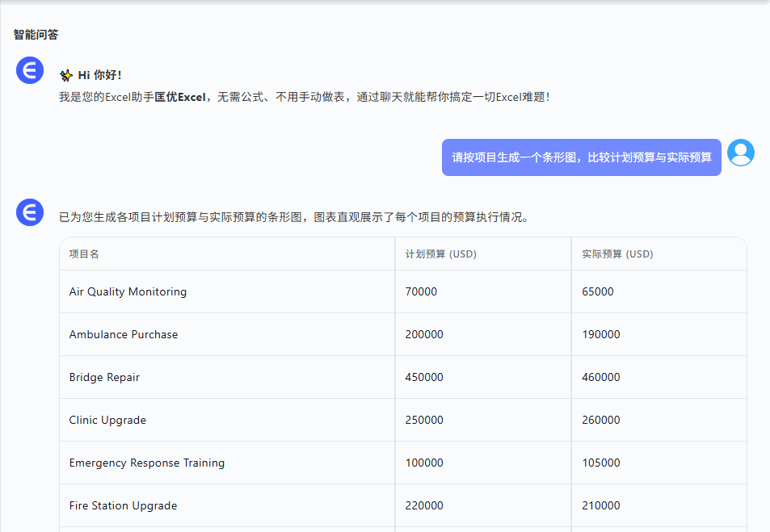Screen dimensions: 770x532
Task: Click the 智能问答 heading
Action: [x=36, y=35]
